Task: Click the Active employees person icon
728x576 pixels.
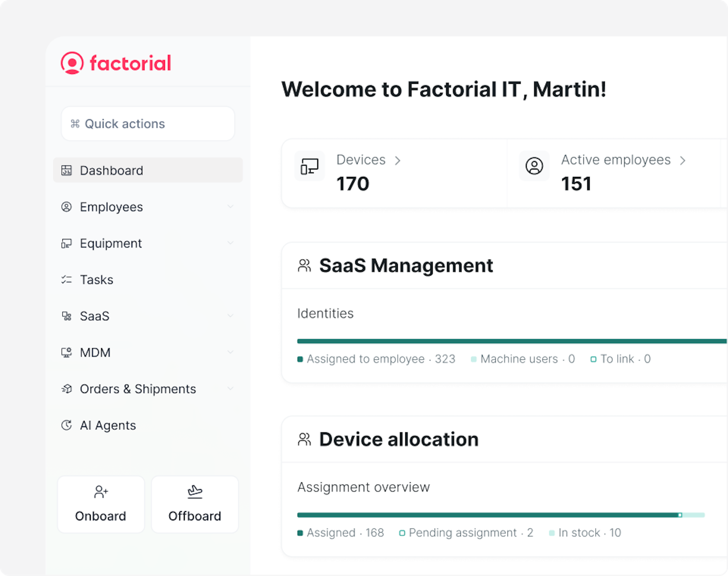Action: (534, 166)
